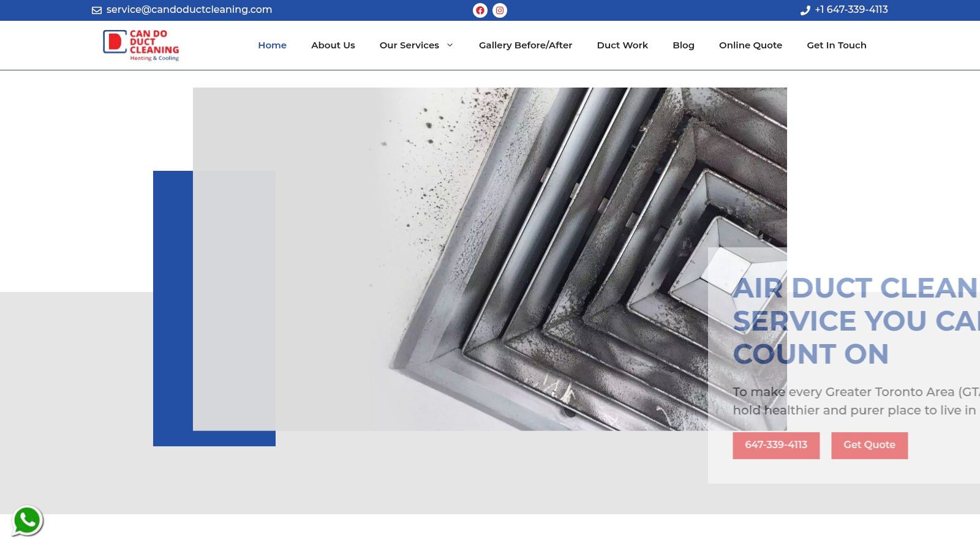Click the phone handset icon in top bar
The image size is (980, 551).
(x=805, y=10)
